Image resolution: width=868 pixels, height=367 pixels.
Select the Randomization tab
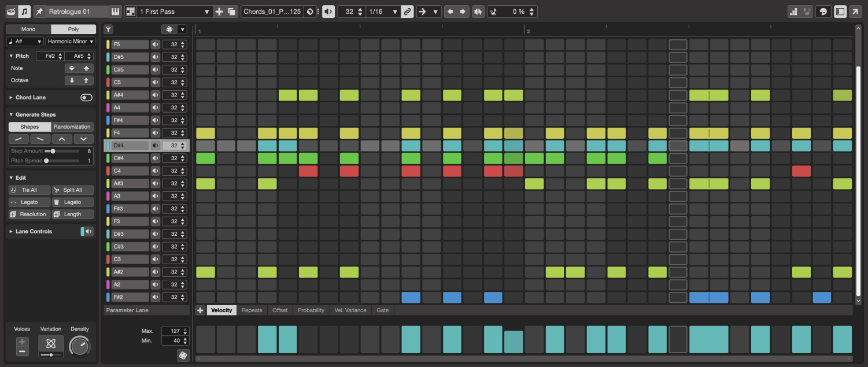click(72, 127)
